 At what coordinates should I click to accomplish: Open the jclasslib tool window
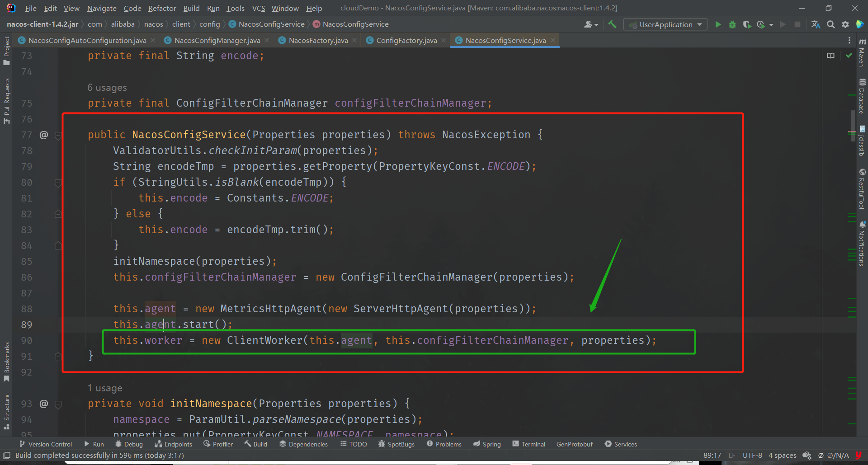[x=862, y=141]
